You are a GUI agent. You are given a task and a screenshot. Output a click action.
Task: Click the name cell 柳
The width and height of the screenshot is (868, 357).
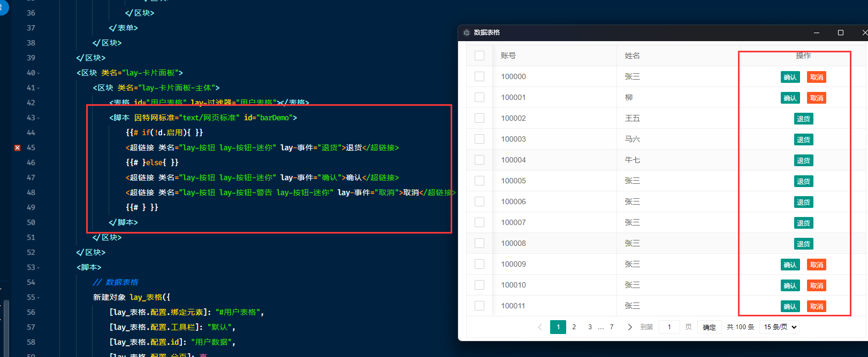click(629, 97)
